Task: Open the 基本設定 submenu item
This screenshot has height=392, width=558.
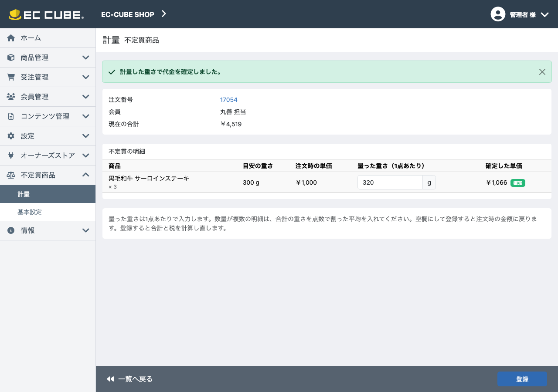Action: click(x=48, y=212)
